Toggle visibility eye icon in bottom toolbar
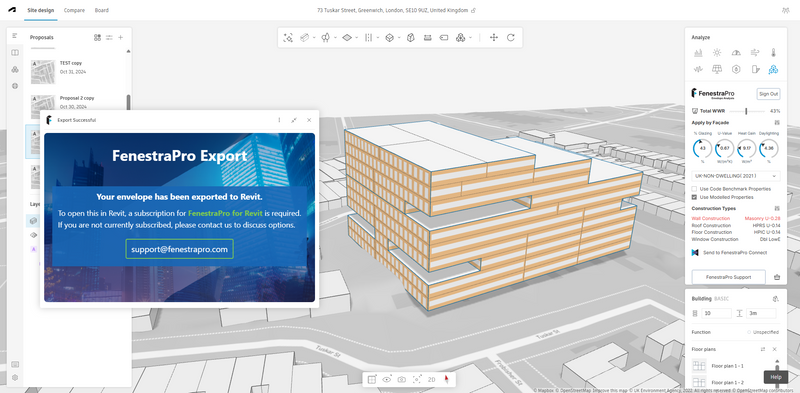Screen dimensions: 800x393 pos(387,379)
